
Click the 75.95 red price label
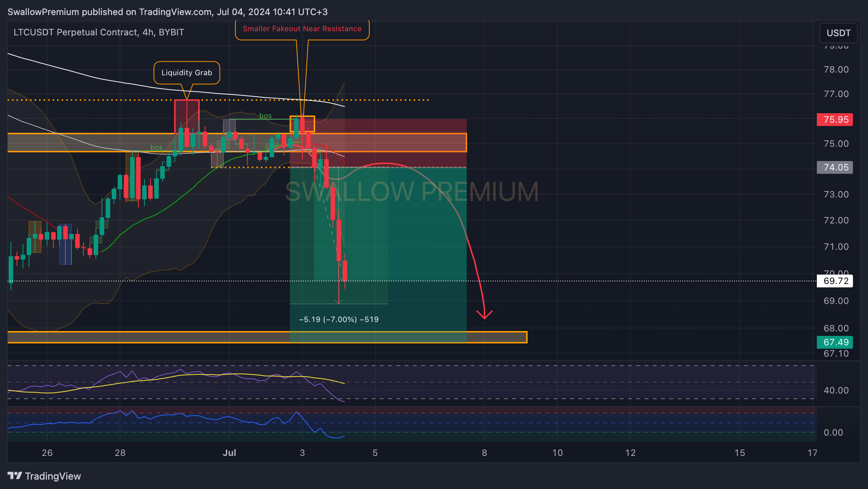835,120
